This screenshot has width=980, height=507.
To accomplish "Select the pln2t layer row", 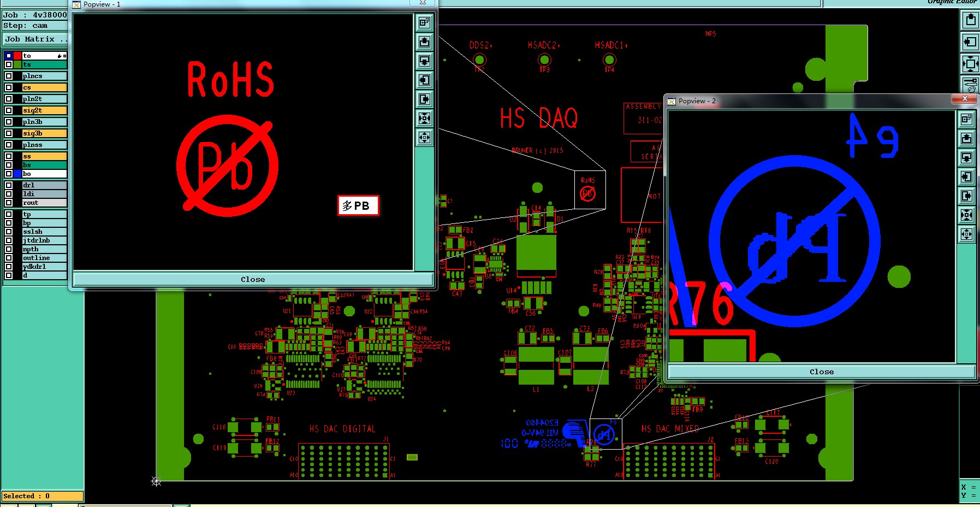I will 44,99.
